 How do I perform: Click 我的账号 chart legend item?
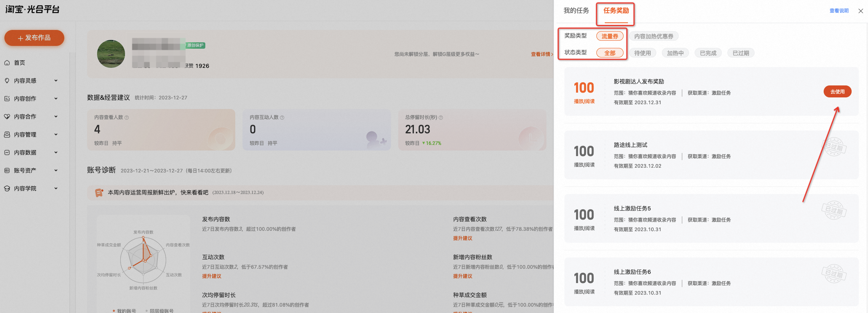124,311
